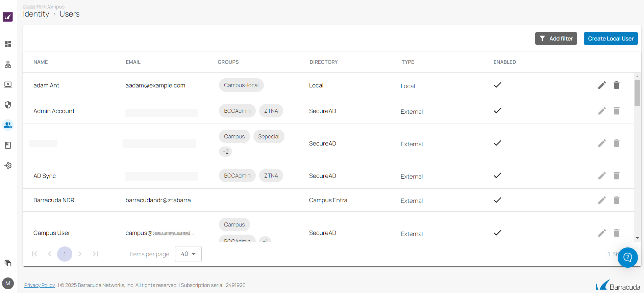Open the items per page dropdown

pos(188,254)
